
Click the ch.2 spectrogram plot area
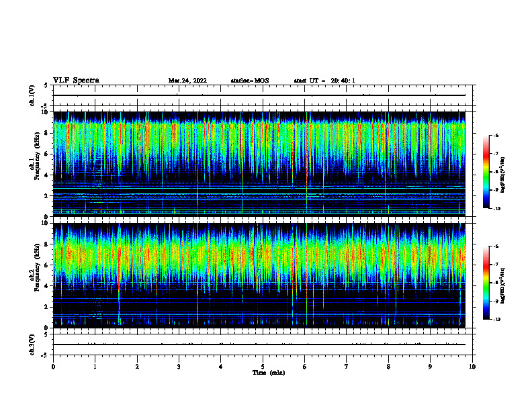click(259, 275)
